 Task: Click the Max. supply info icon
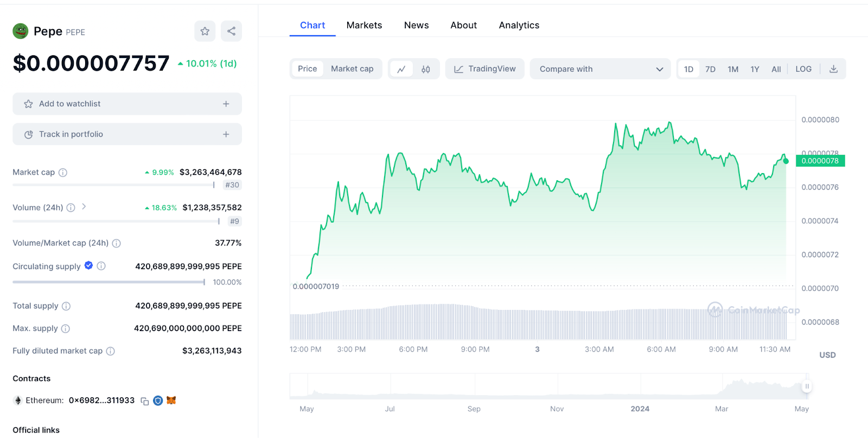coord(66,328)
